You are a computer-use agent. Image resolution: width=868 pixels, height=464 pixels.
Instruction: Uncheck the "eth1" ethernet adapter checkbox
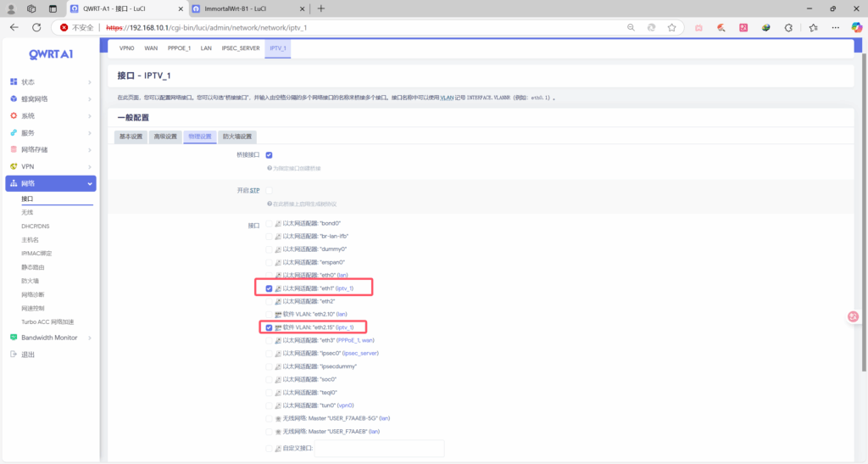coord(269,288)
